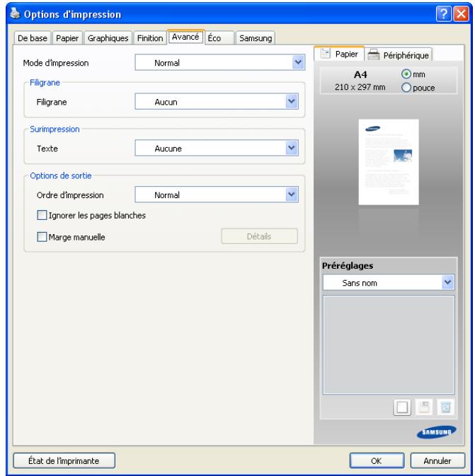Expand the Ordre d'impression dropdown
475x476 pixels.
coord(217,195)
